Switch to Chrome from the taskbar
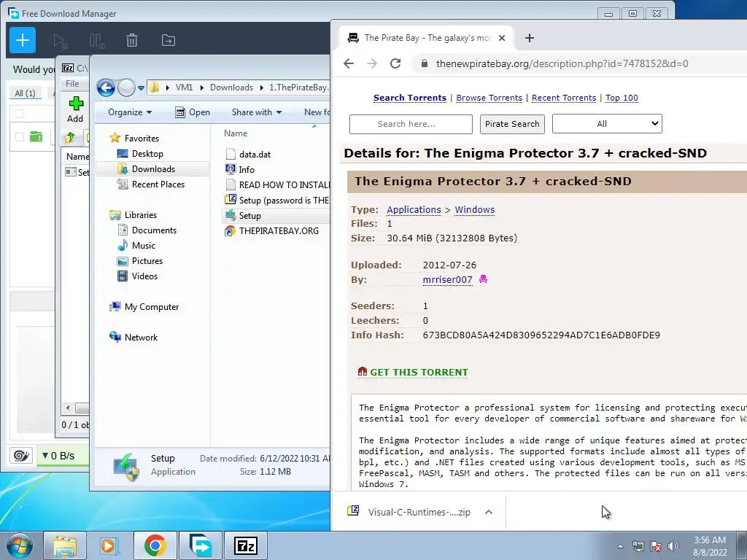747x560 pixels. click(155, 545)
